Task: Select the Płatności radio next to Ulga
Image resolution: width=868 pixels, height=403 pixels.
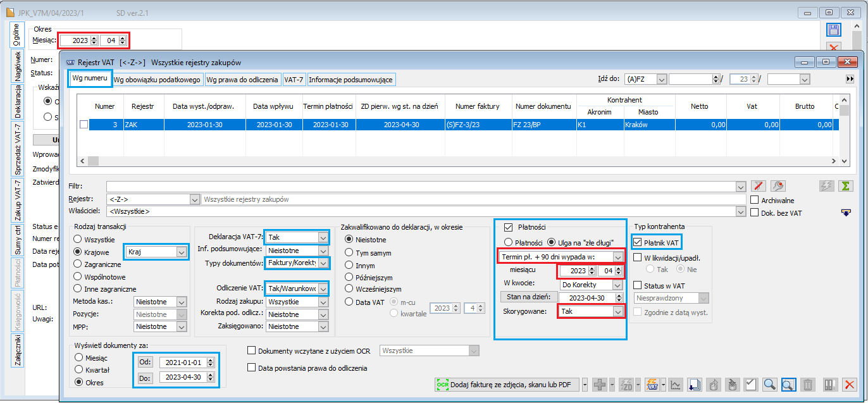Action: click(x=508, y=242)
